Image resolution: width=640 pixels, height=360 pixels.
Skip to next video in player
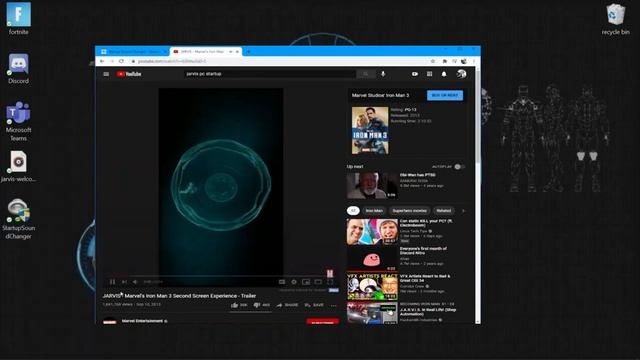124,282
